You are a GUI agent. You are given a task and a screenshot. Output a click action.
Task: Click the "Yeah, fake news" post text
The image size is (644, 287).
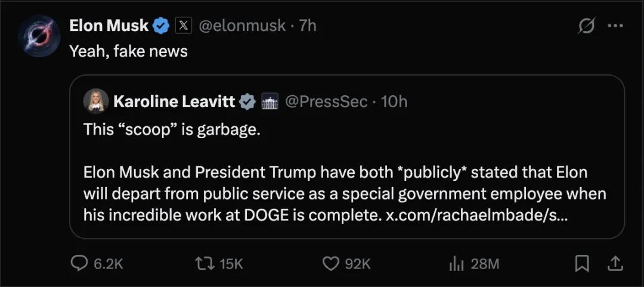tap(129, 52)
